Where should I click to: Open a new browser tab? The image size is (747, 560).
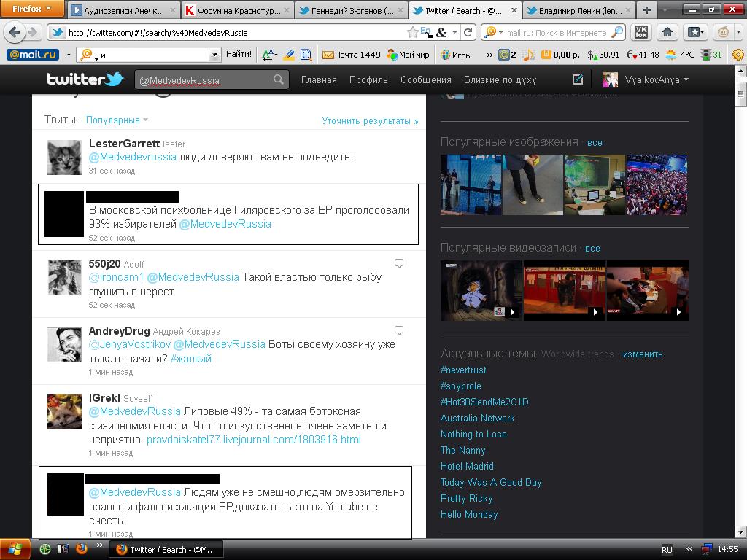coord(646,10)
